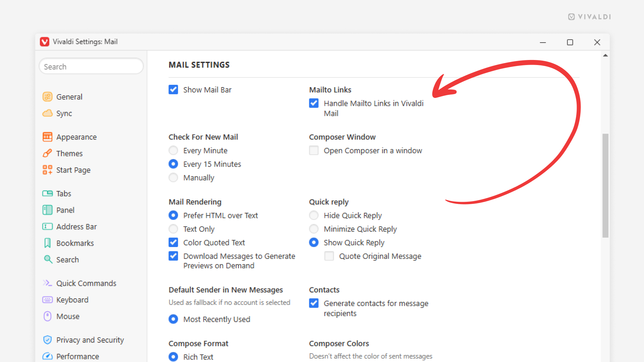
Task: Open Performance settings category
Action: pos(77,356)
